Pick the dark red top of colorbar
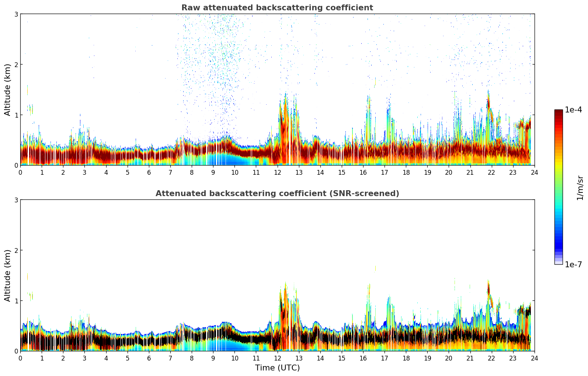Image resolution: width=588 pixels, height=376 pixels. pyautogui.click(x=559, y=112)
